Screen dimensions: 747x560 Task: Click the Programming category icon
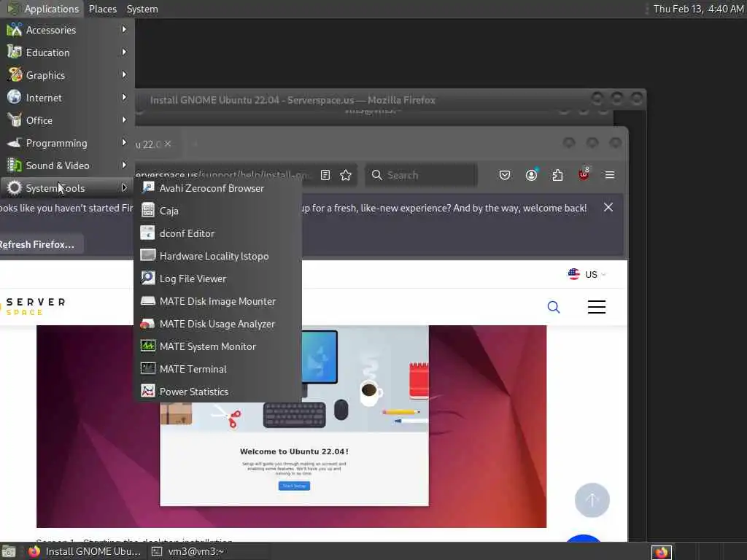point(15,142)
